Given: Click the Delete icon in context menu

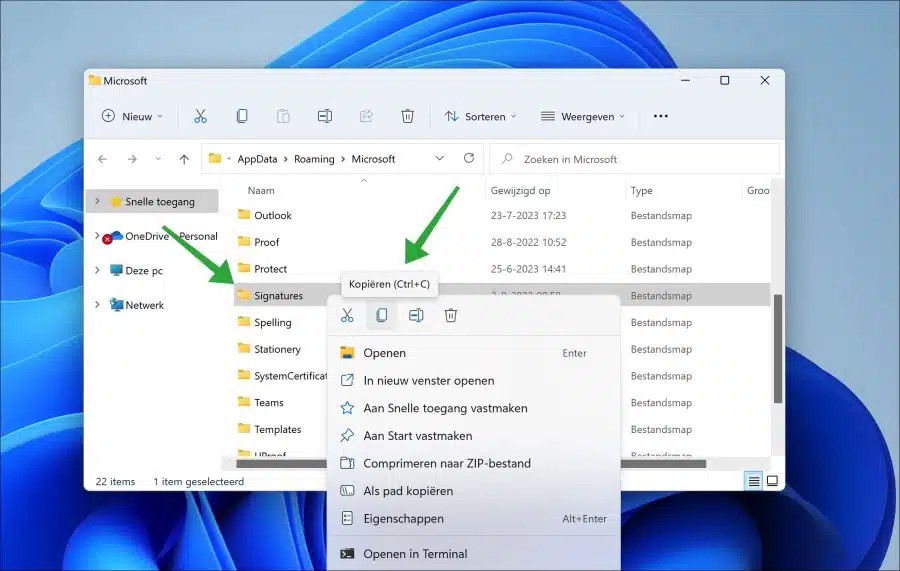Looking at the screenshot, I should click(451, 315).
